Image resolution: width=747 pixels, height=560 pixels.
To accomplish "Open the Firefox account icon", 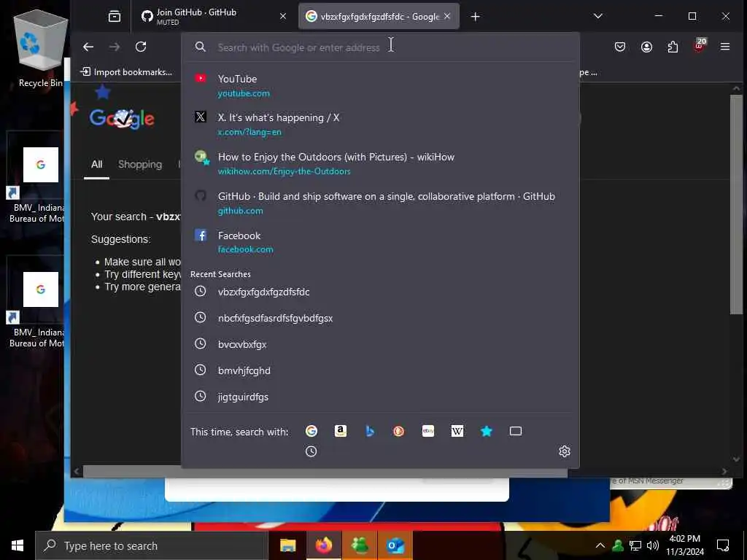I will coord(646,47).
